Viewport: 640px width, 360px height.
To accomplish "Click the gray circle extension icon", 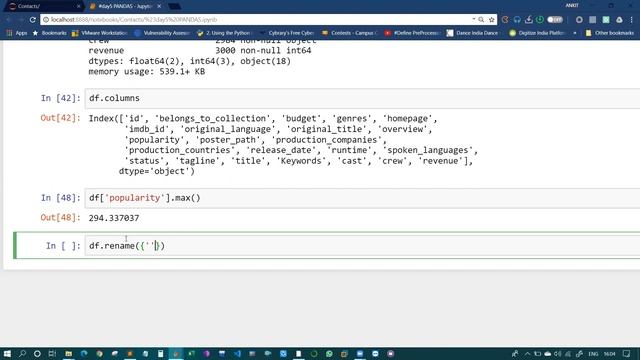I will (x=579, y=20).
